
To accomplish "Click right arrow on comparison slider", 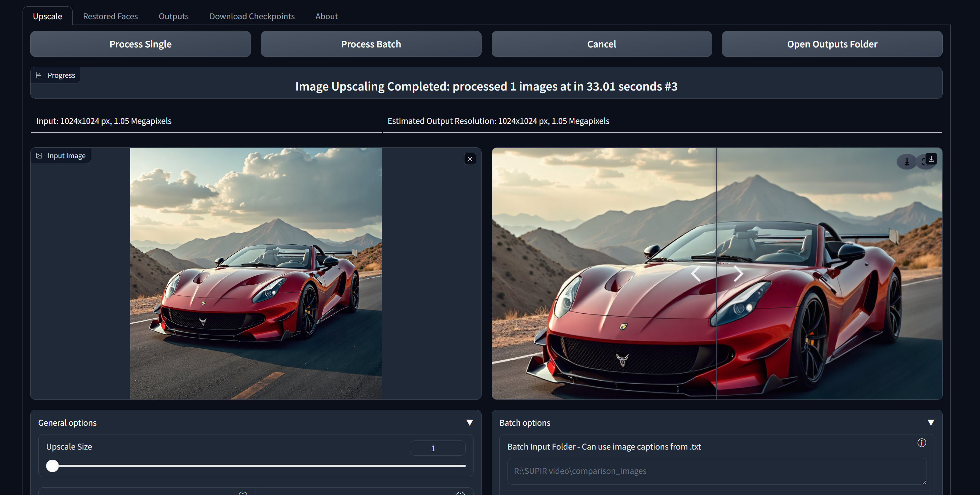I will (738, 273).
